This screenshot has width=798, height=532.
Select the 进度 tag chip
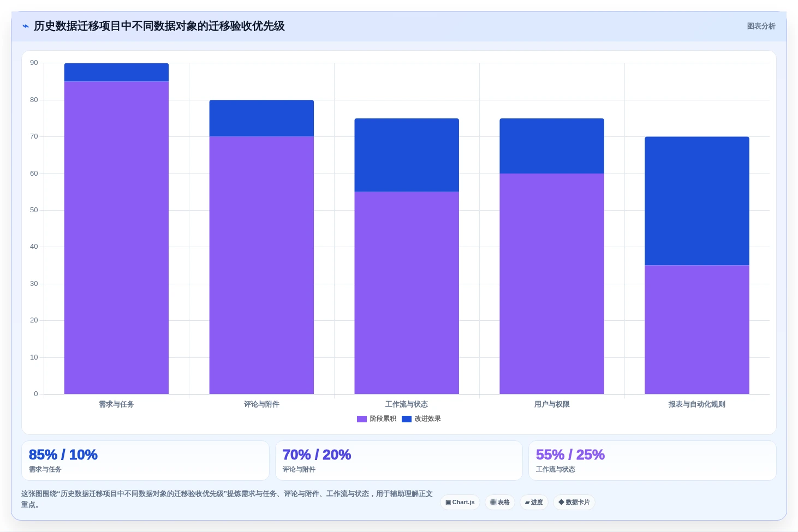(x=534, y=503)
